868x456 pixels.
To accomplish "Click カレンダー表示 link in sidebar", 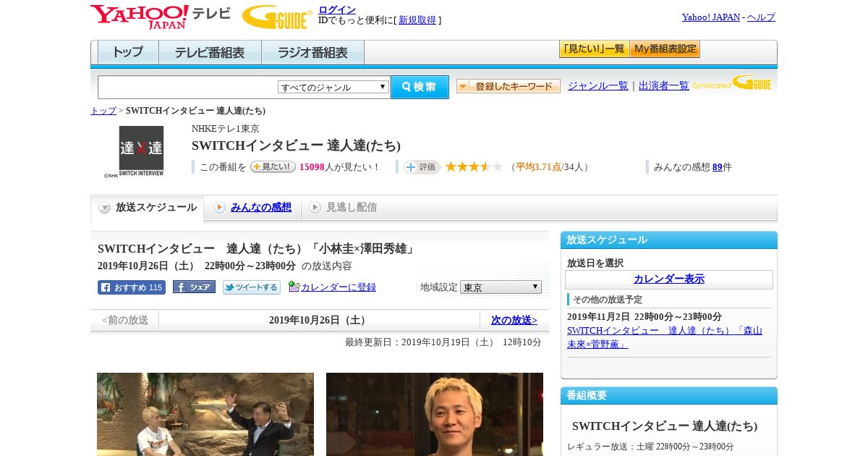I will pyautogui.click(x=669, y=279).
